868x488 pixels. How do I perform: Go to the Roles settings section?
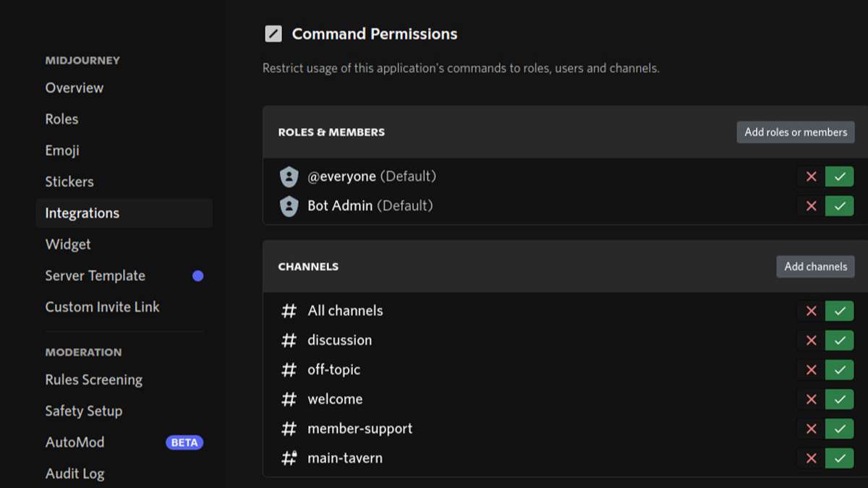tap(61, 119)
